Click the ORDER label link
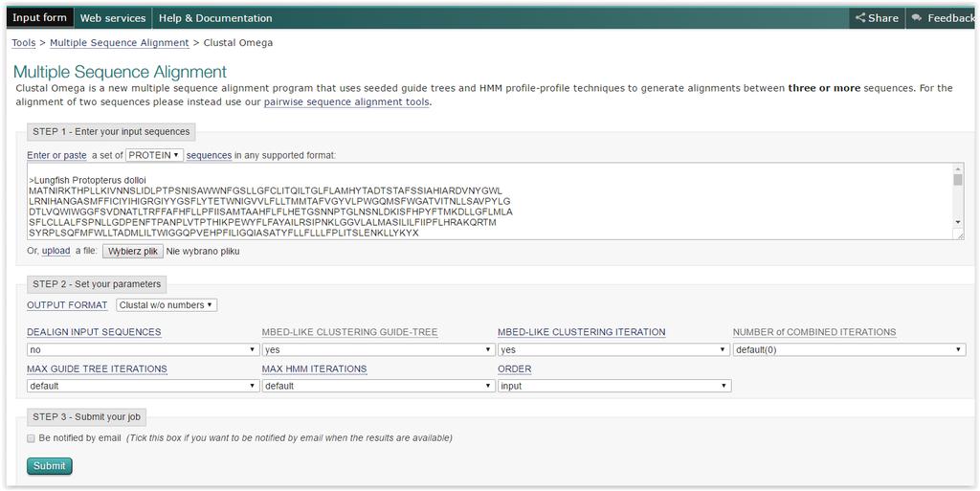 [514, 368]
